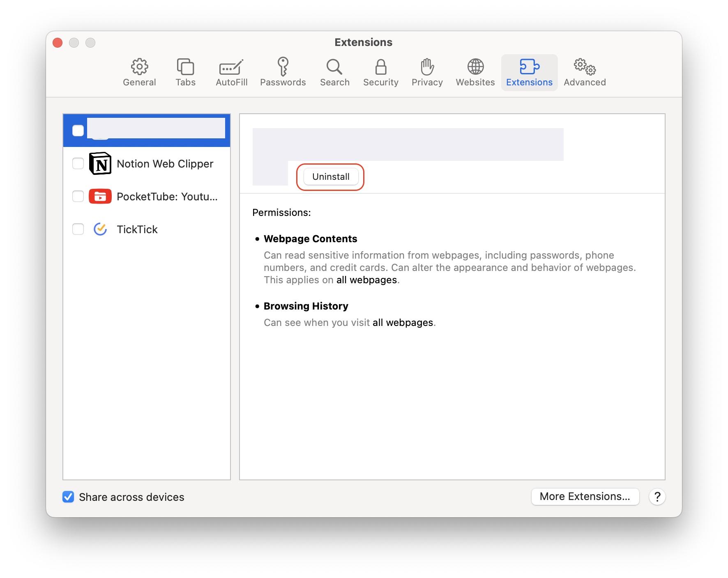Enable the PocketTube extension checkbox
Screen dimensions: 728x578
(x=78, y=196)
